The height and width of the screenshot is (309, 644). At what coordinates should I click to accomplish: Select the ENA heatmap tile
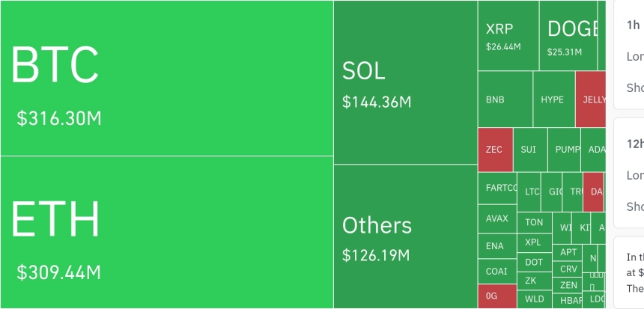coord(497,246)
